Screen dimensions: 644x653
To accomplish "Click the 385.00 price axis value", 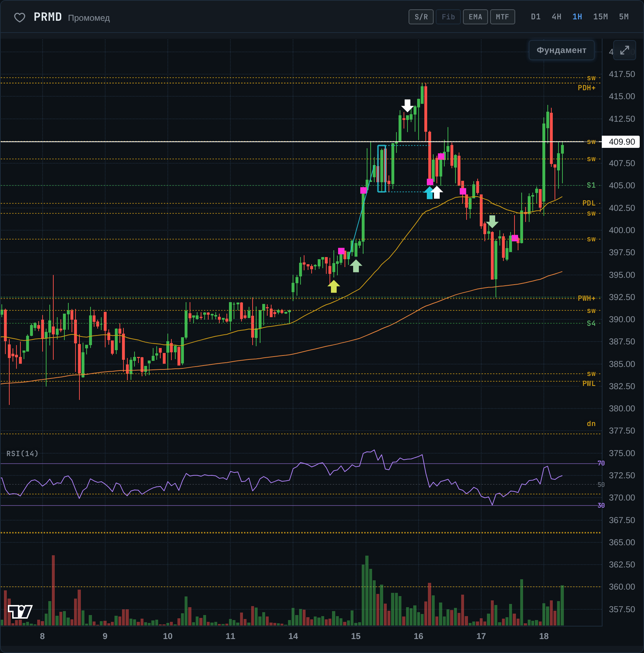I will [x=622, y=364].
